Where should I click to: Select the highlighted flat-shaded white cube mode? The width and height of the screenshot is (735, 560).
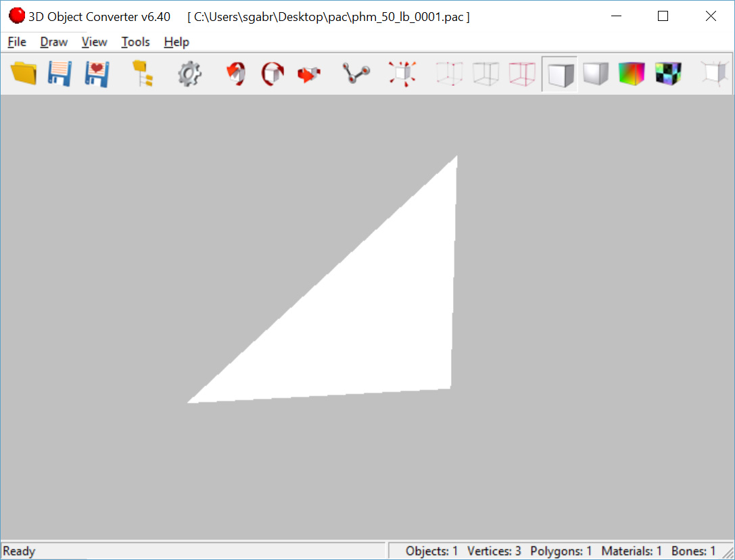tap(560, 74)
